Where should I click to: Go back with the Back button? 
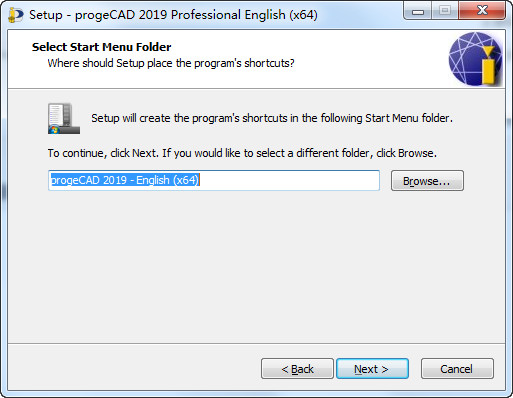297,369
